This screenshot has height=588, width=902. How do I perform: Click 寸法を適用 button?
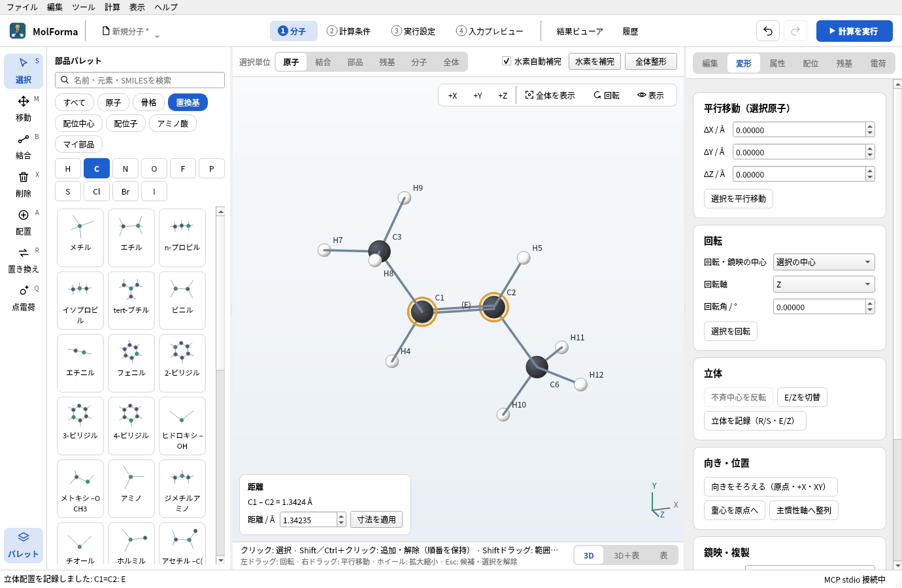click(376, 519)
